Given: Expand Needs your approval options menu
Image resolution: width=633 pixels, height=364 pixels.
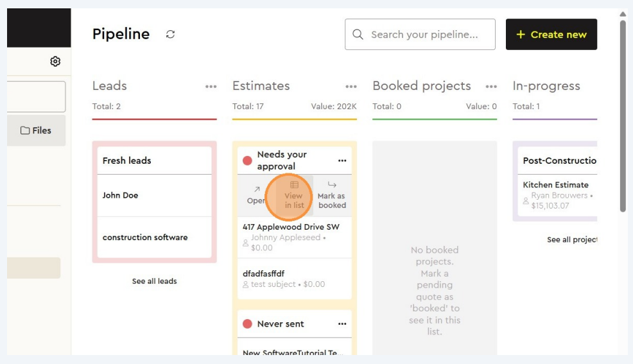Looking at the screenshot, I should [x=342, y=160].
